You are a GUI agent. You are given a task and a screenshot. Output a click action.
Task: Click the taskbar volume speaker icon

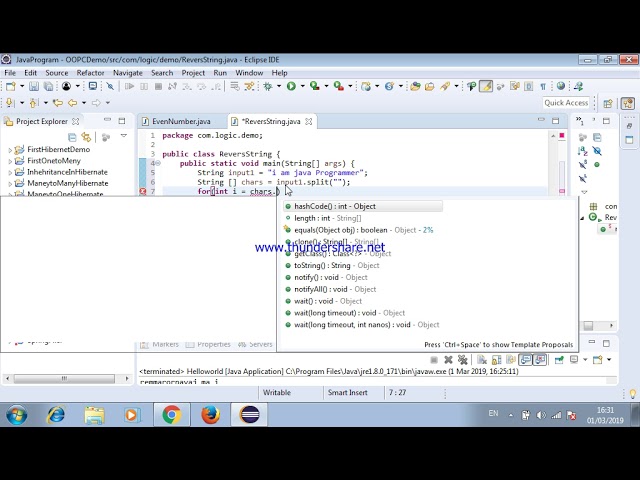click(541, 416)
